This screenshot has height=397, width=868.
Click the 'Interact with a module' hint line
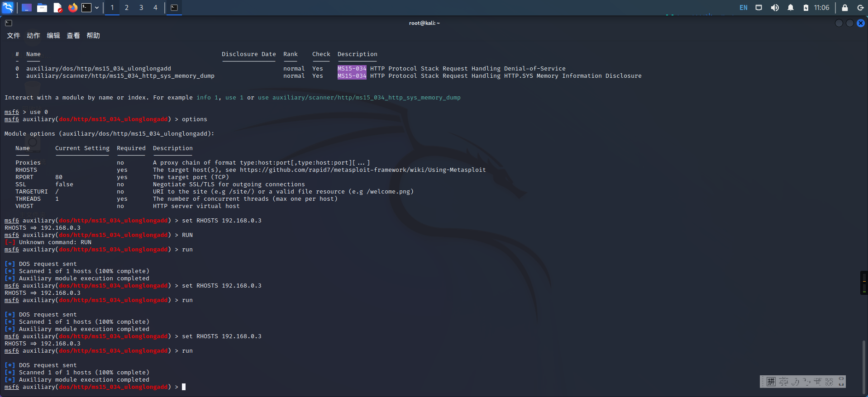pyautogui.click(x=233, y=98)
